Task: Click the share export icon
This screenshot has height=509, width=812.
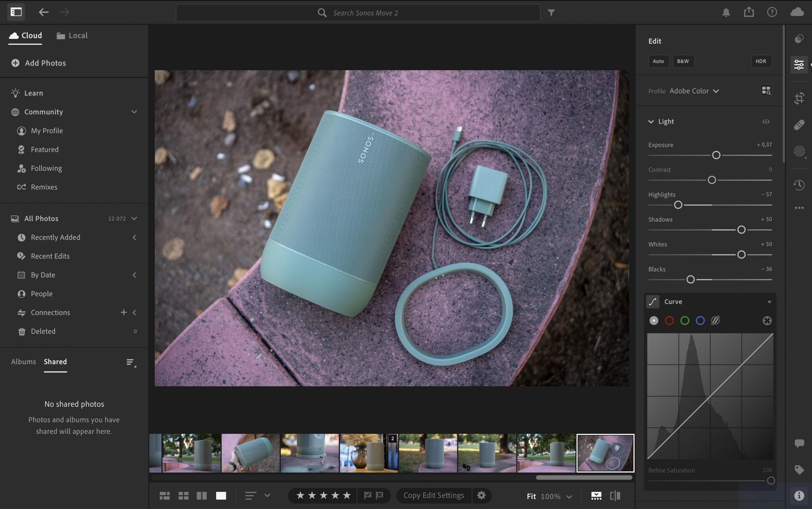Action: click(x=749, y=12)
